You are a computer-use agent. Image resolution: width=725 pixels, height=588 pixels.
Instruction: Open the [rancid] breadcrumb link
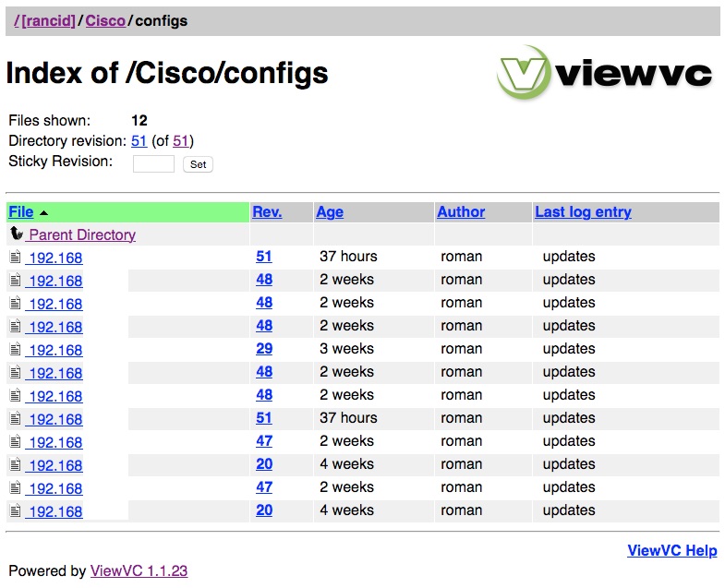(48, 20)
